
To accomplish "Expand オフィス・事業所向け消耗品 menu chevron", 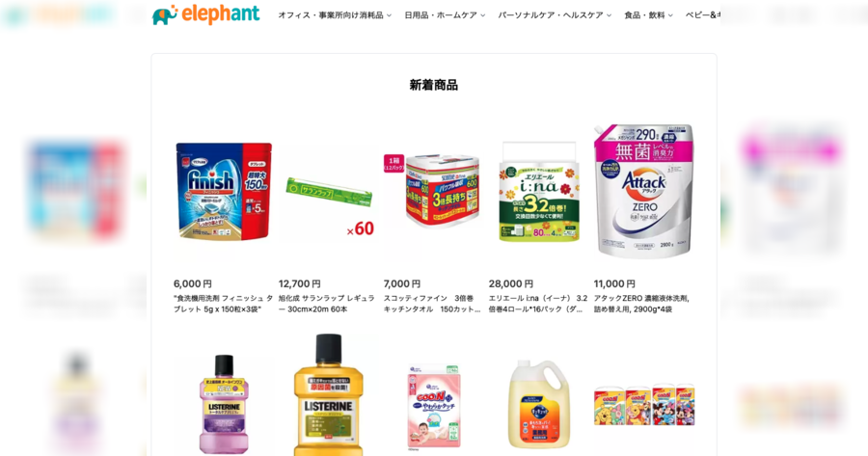I will click(x=390, y=15).
